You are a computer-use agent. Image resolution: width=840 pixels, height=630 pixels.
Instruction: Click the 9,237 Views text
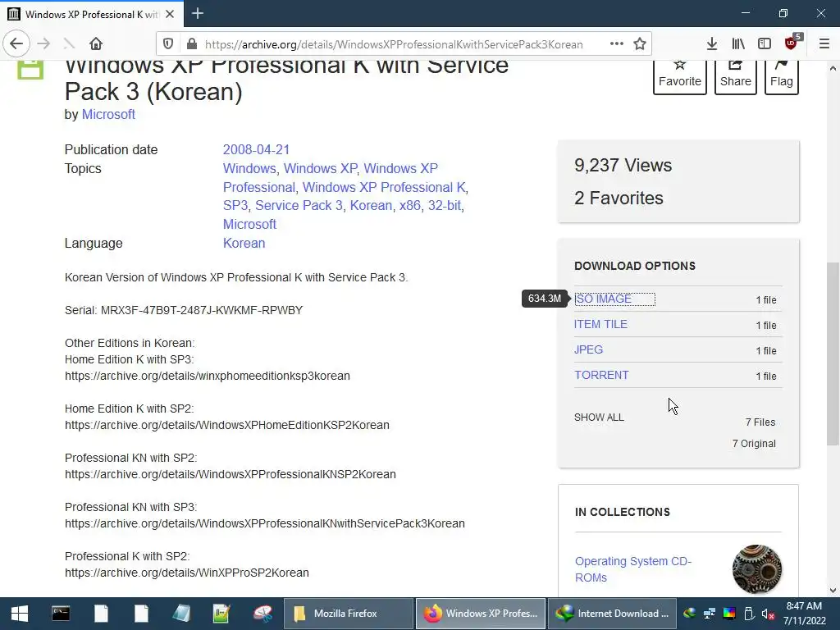coord(623,165)
